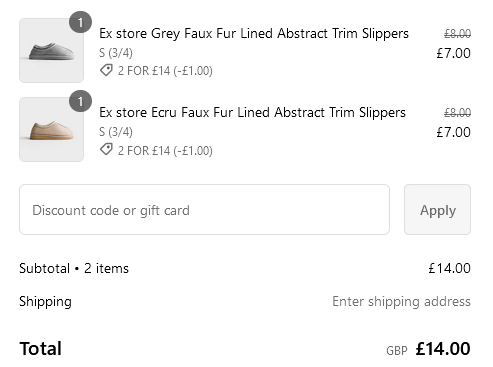
Task: Click the Grey slippers product thumbnail
Action: pos(51,50)
